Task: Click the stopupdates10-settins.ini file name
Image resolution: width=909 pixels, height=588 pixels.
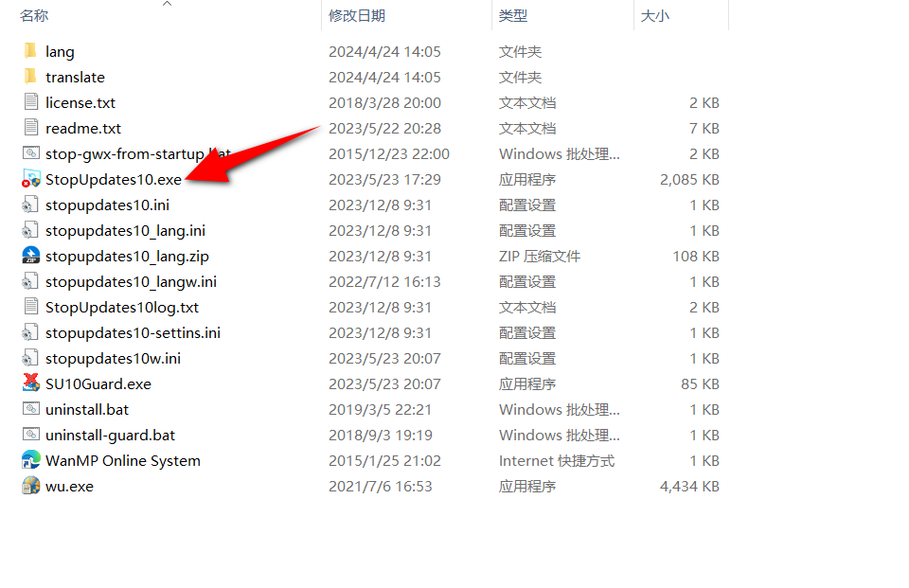Action: coord(133,333)
